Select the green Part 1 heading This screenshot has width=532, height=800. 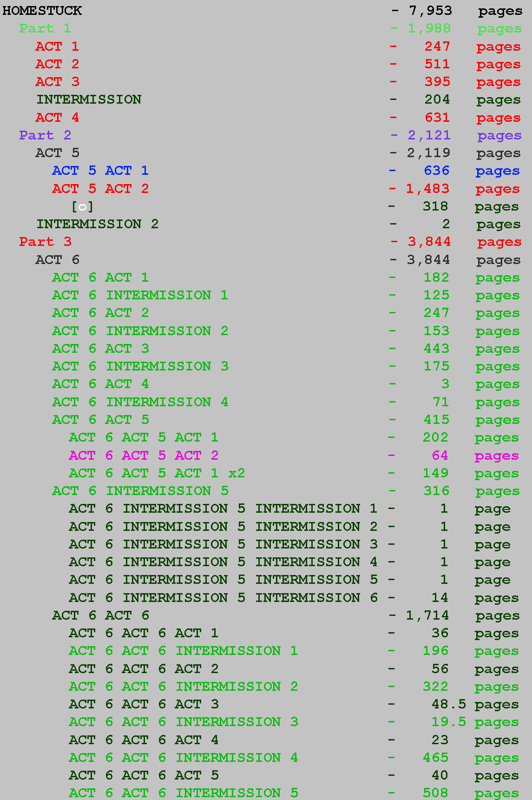(45, 28)
